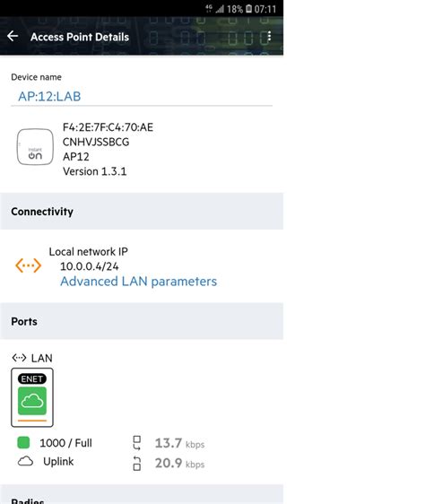This screenshot has height=504, width=425.
Task: Tap the battery indicator in status bar
Action: (249, 9)
